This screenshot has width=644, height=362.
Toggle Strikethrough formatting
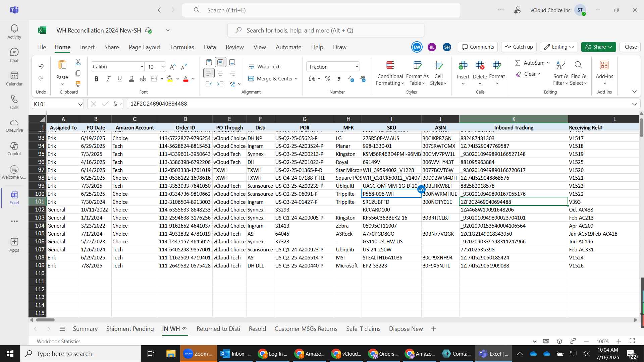click(143, 79)
